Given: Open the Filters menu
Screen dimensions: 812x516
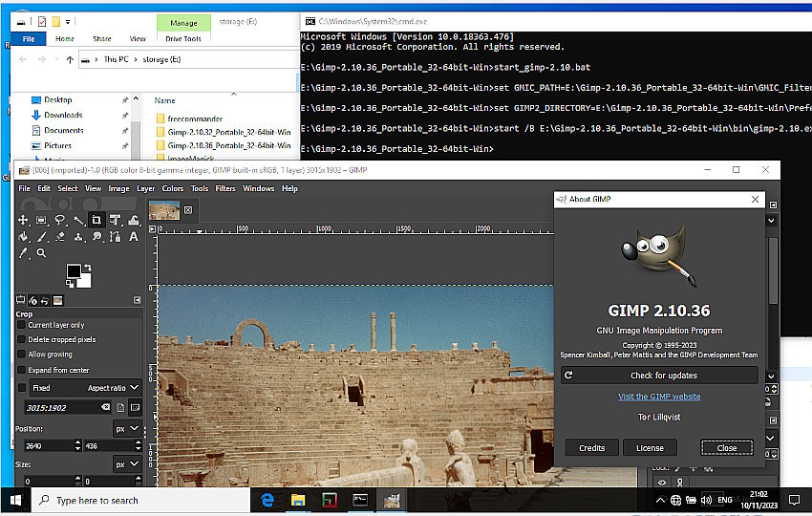Looking at the screenshot, I should pyautogui.click(x=225, y=188).
